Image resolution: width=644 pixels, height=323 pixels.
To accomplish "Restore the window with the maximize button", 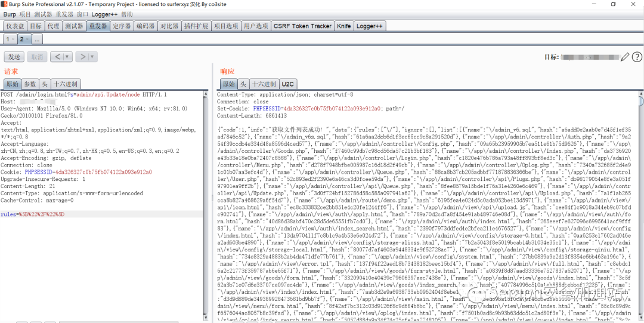I will tap(613, 4).
